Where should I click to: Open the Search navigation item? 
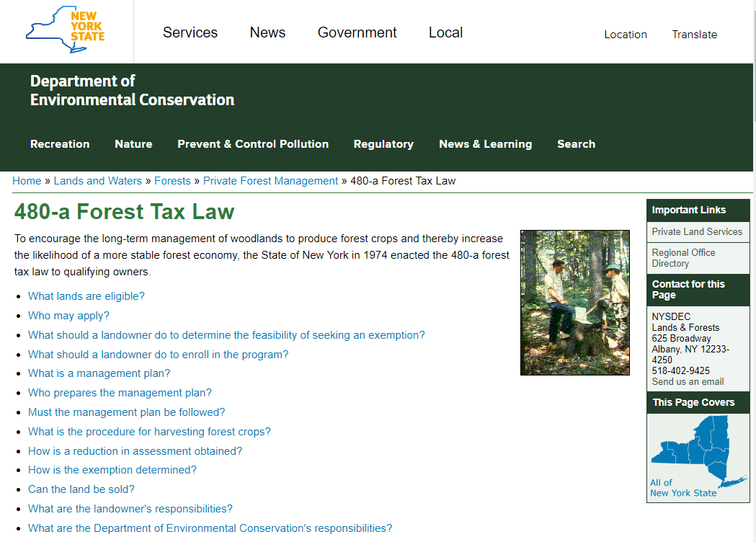tap(576, 144)
